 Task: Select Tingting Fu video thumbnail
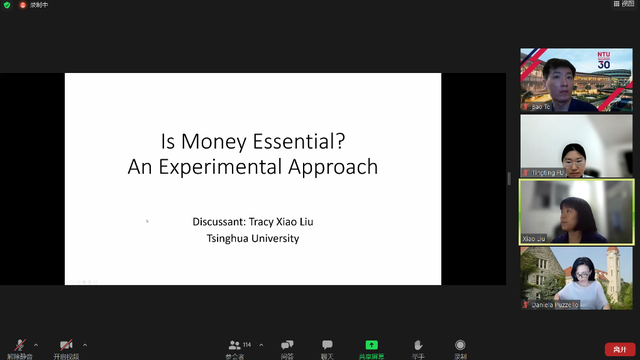point(576,146)
